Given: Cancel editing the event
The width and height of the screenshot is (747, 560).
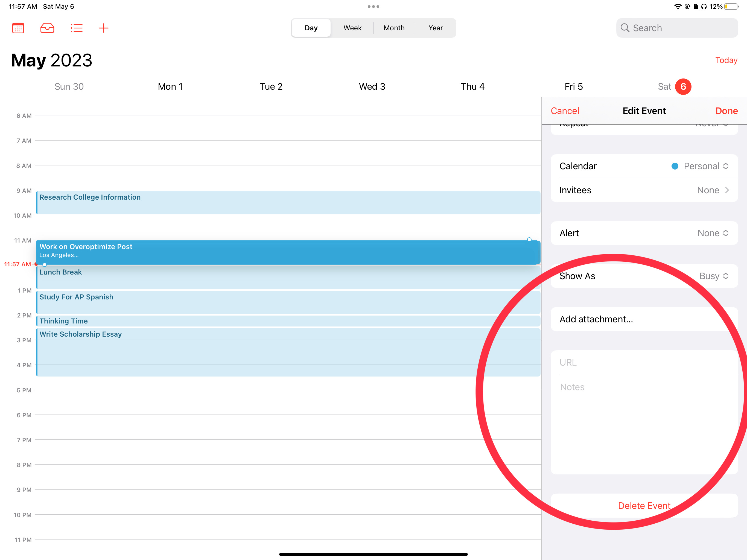Looking at the screenshot, I should (565, 111).
